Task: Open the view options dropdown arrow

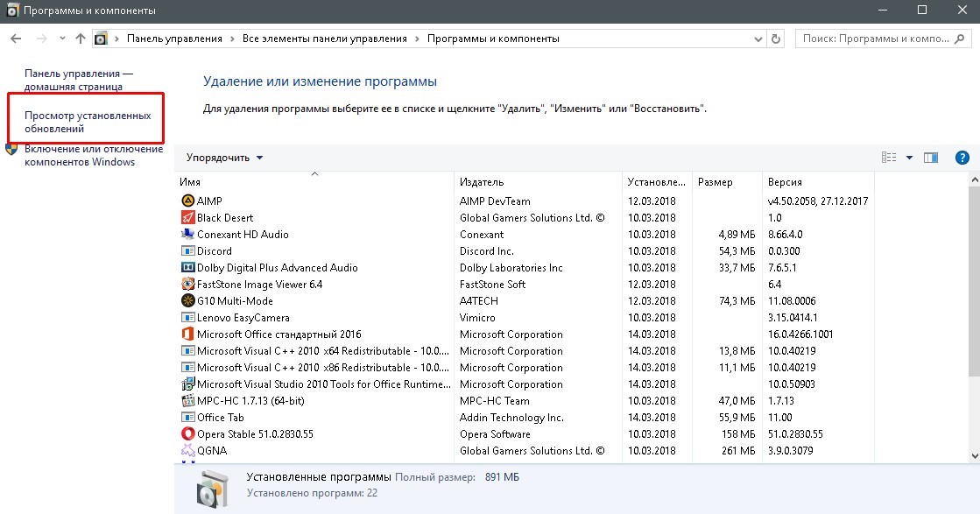Action: (x=909, y=158)
